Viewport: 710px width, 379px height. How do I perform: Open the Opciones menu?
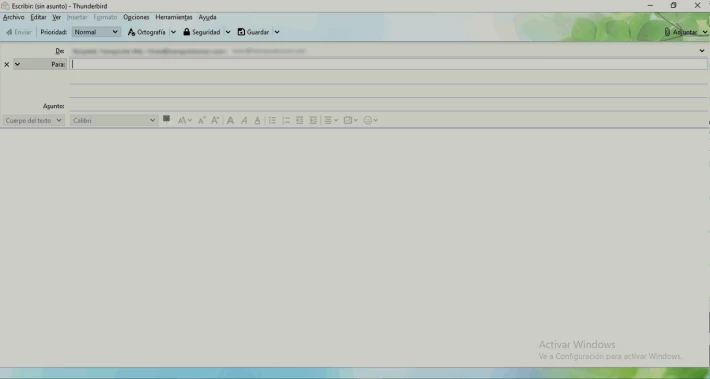(x=136, y=17)
